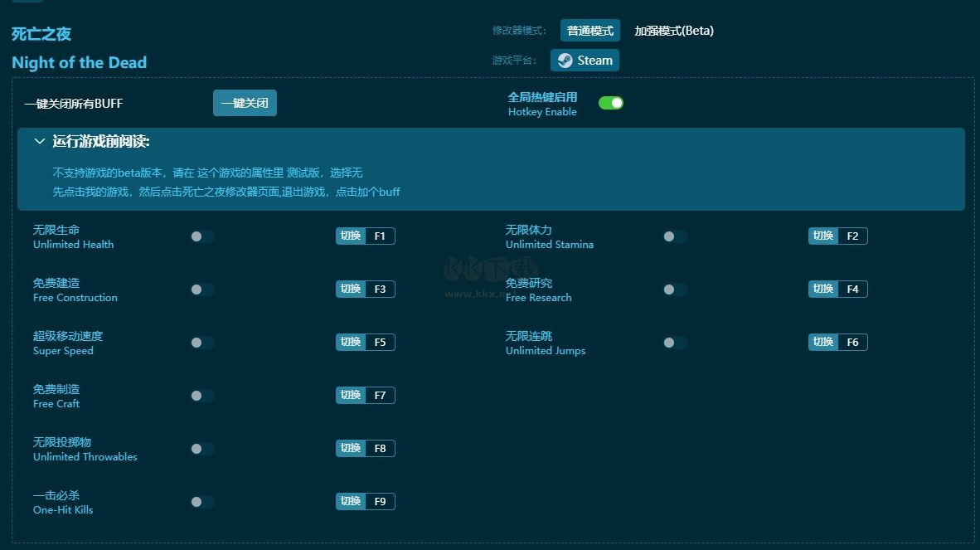Screen dimensions: 980x550
Task: Choose the Steam platform button
Action: click(x=585, y=60)
